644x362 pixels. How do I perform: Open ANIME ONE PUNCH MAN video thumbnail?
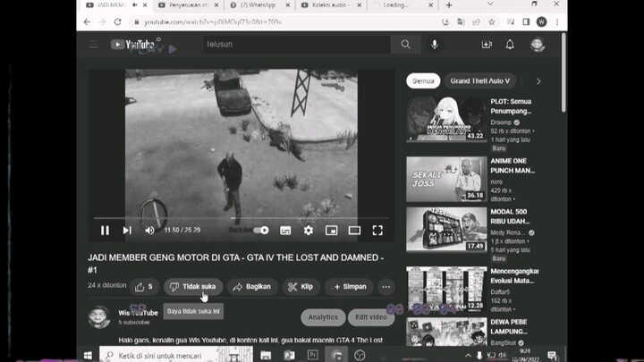(446, 179)
